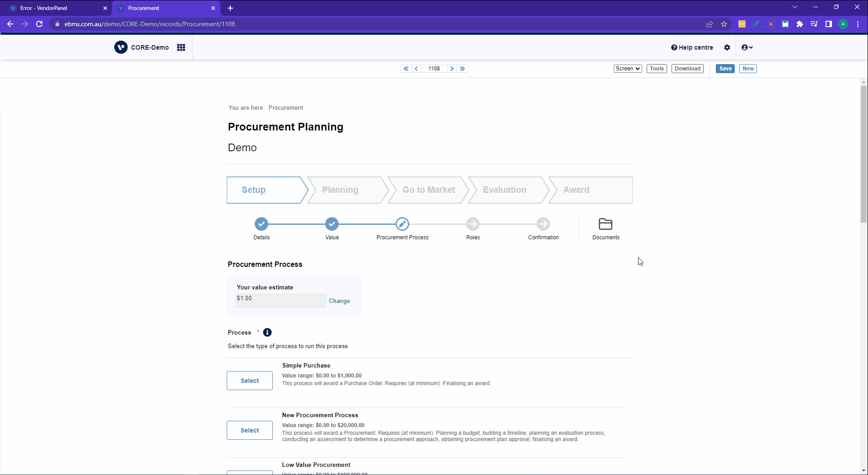Viewport: 868px width, 475px height.
Task: Click the Download button
Action: click(x=687, y=69)
